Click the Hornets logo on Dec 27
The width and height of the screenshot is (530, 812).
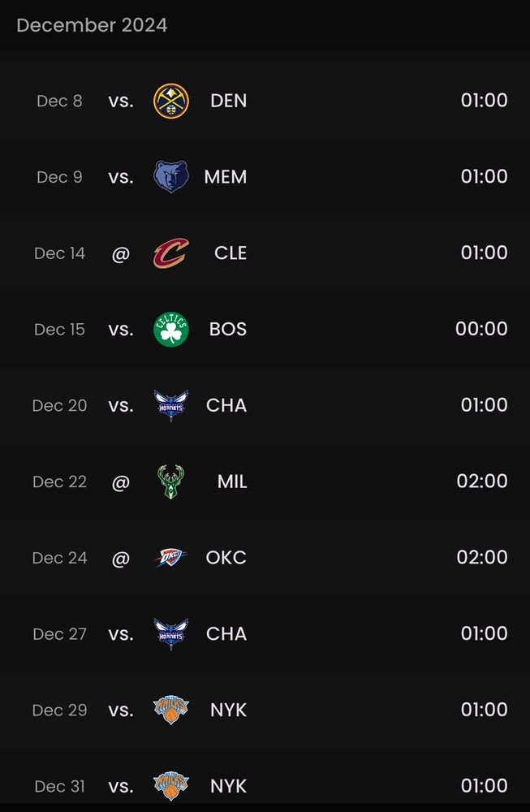pyautogui.click(x=170, y=634)
